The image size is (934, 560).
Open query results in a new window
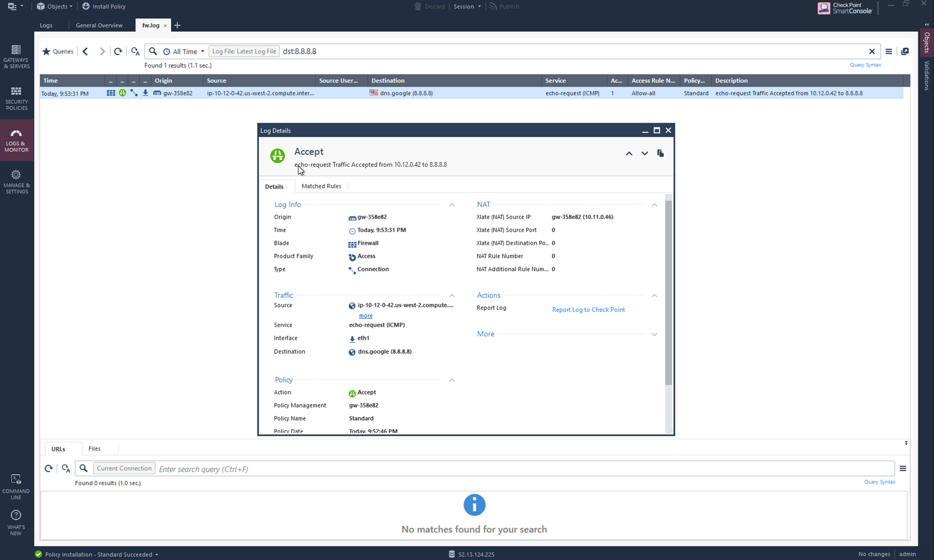[x=905, y=51]
